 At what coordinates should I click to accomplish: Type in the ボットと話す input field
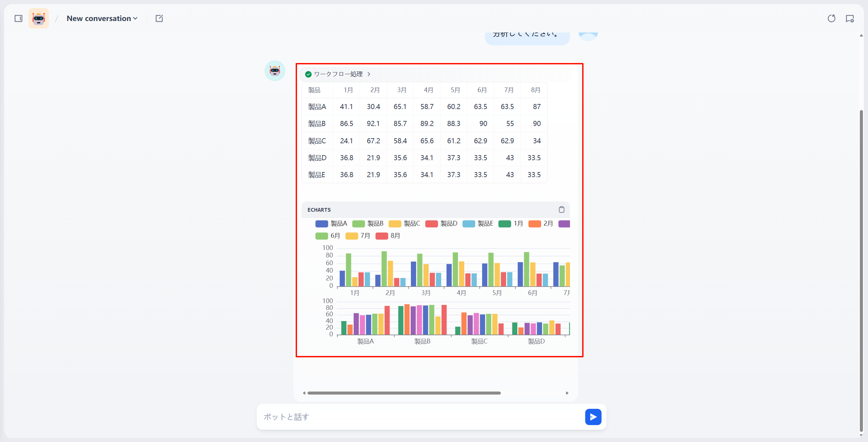tap(420, 417)
